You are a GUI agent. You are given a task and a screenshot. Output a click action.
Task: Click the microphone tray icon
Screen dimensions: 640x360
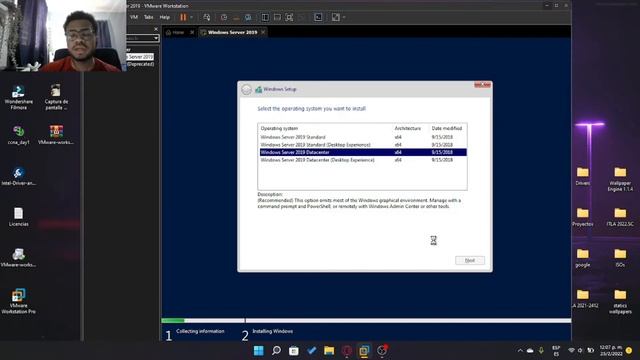click(541, 351)
